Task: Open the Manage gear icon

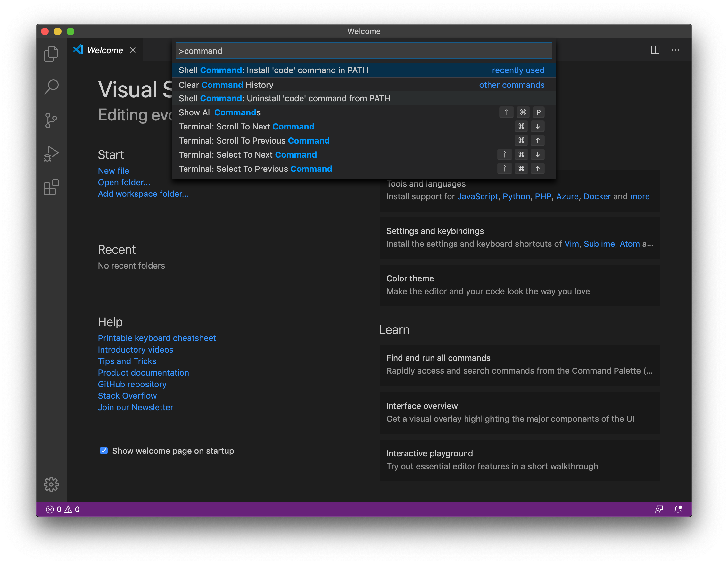Action: 51,484
